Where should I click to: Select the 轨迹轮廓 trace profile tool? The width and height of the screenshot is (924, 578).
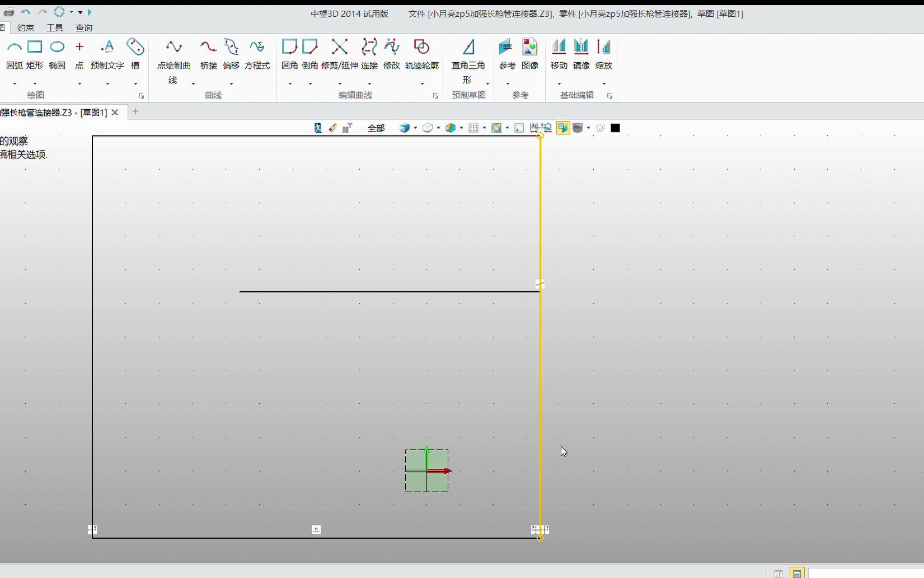[x=422, y=54]
